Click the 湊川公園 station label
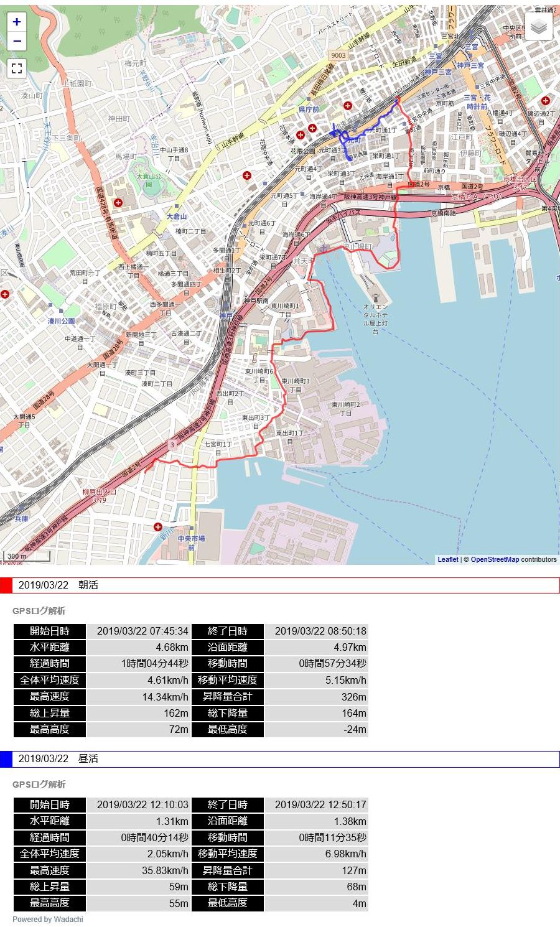 (61, 321)
